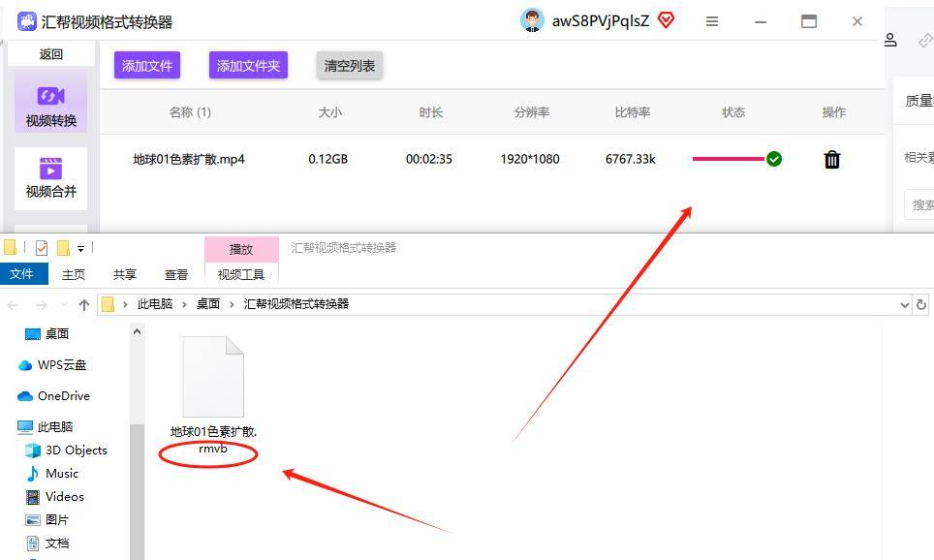This screenshot has width=934, height=560.
Task: Open the 视频工具 ribbon tab
Action: [x=241, y=274]
